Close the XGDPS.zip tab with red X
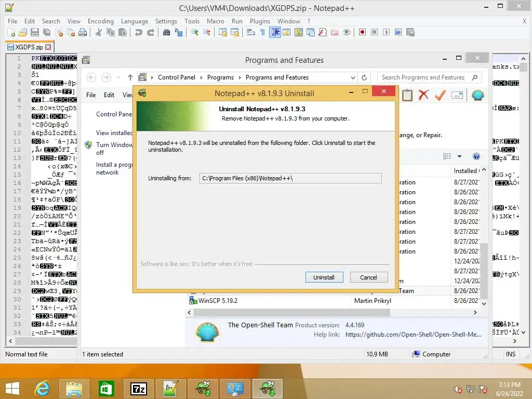 pyautogui.click(x=48, y=47)
